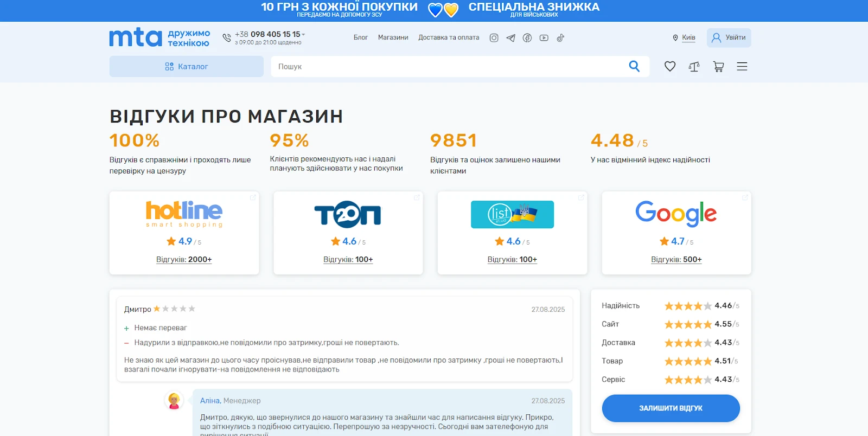The image size is (868, 436).
Task: Open list.in.ua Відгуків: 100+ link
Action: point(512,259)
